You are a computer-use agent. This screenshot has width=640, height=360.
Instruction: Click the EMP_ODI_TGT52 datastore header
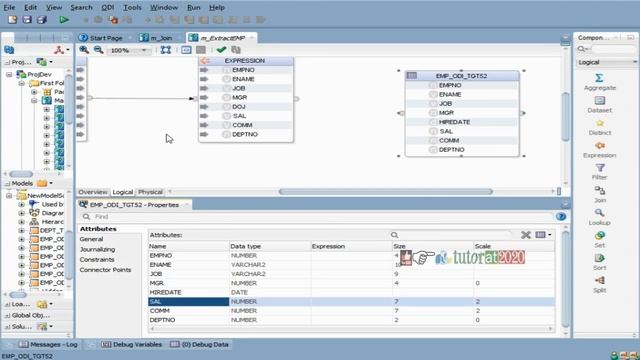462,76
